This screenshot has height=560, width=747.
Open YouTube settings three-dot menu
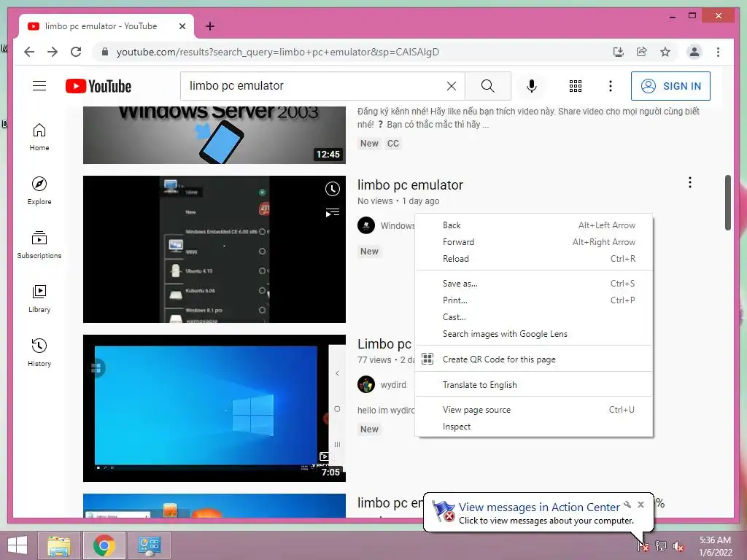click(611, 86)
